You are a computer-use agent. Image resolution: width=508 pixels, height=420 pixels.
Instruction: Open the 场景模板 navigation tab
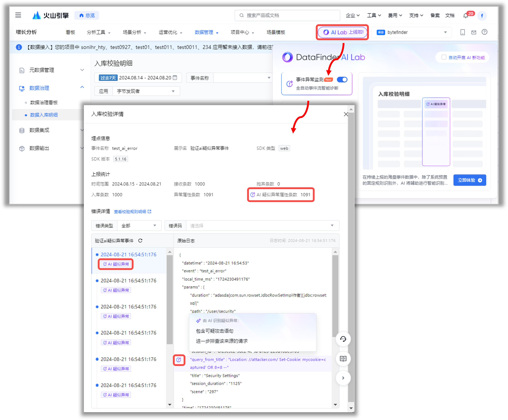(276, 32)
